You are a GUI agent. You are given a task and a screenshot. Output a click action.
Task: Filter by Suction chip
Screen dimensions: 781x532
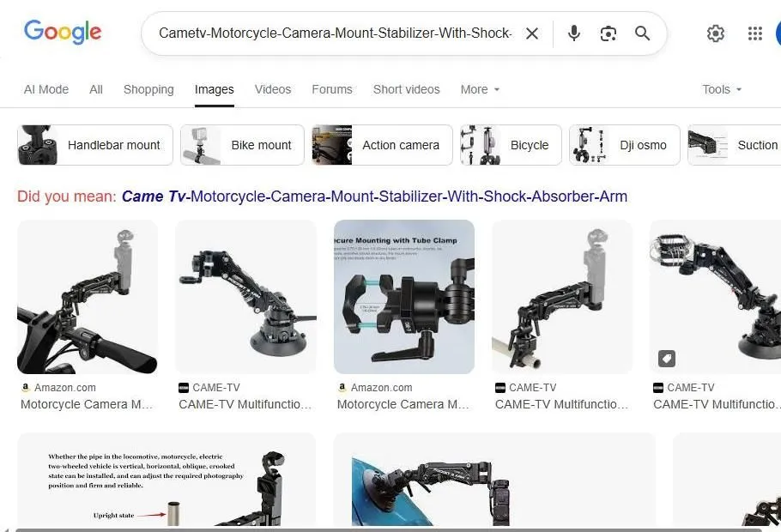click(734, 145)
